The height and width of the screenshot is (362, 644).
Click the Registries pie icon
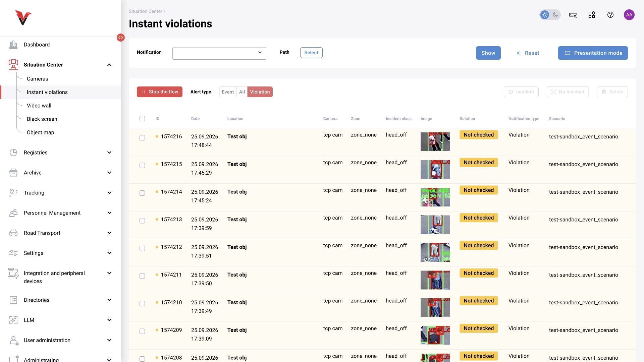coord(13,153)
